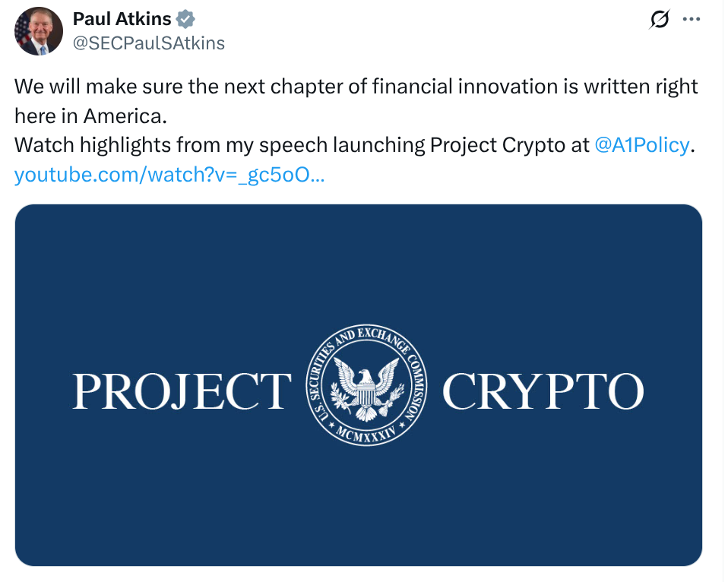Click the SEC eagle seal in the image

366,385
